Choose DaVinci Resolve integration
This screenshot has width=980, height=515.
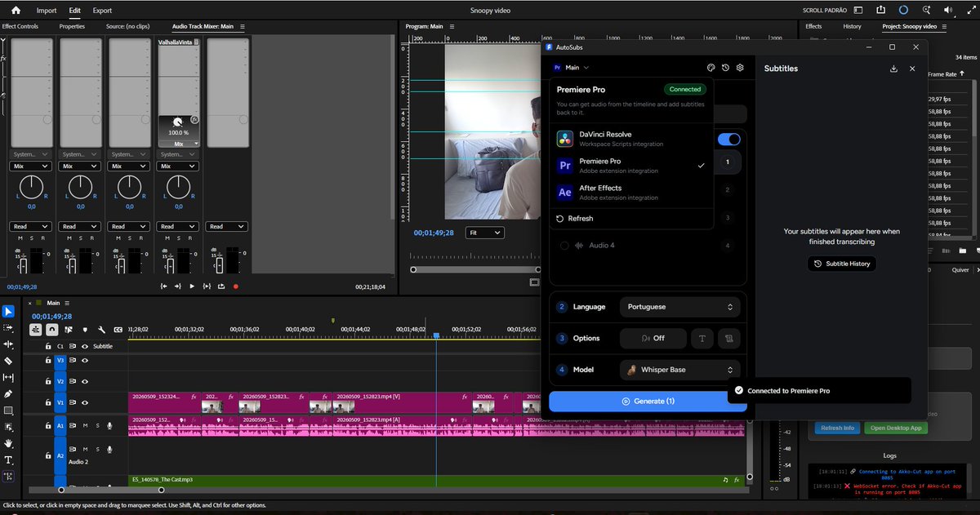coord(631,139)
